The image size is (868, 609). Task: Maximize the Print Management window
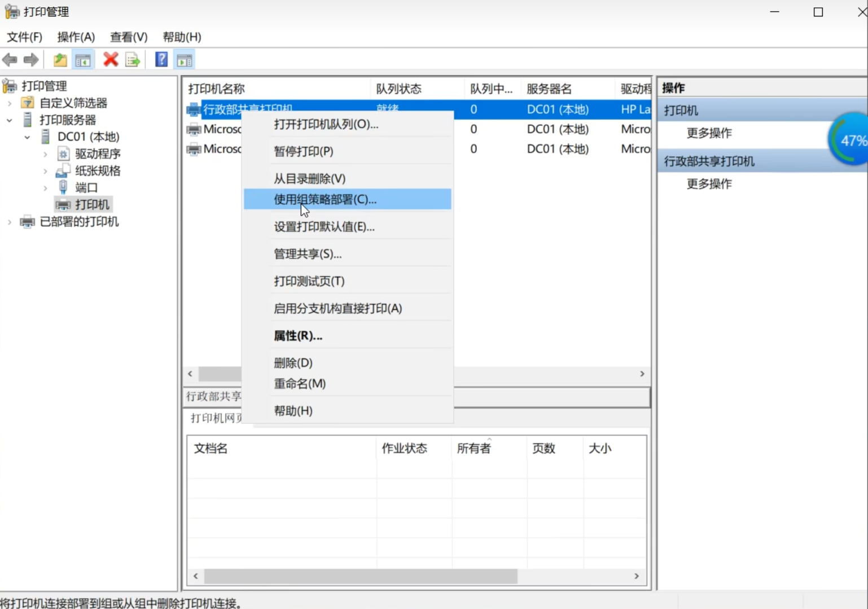(x=818, y=12)
